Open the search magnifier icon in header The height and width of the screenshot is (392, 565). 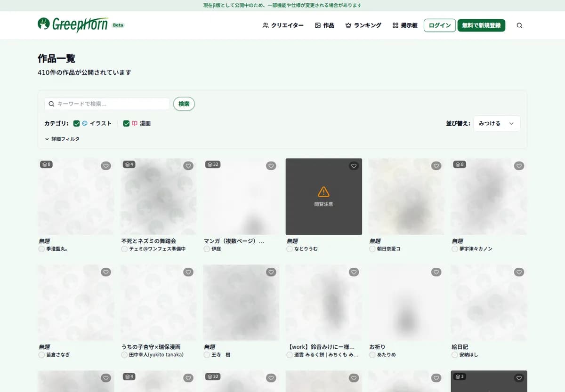pos(519,25)
